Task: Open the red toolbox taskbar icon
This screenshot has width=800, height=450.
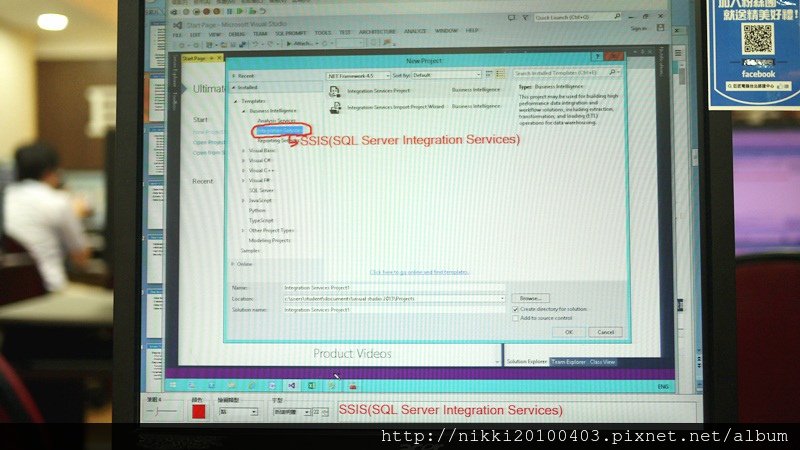Action: pyautogui.click(x=353, y=386)
